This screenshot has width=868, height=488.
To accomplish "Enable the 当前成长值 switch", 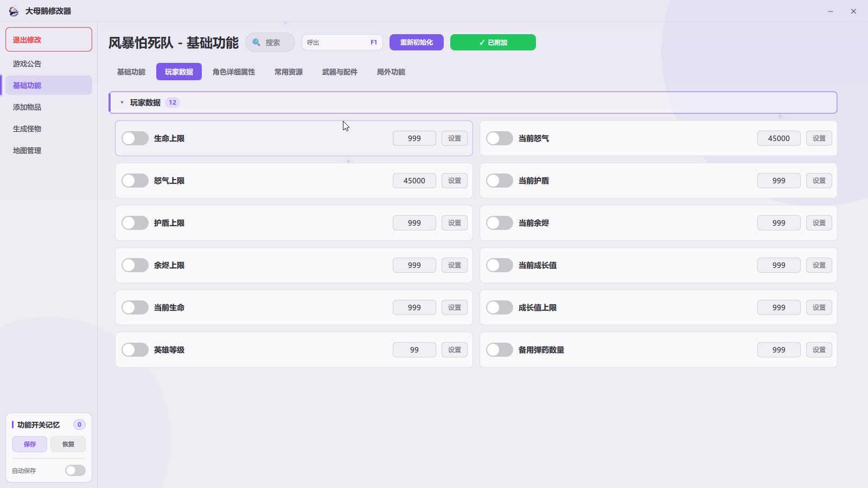I will pos(500,265).
